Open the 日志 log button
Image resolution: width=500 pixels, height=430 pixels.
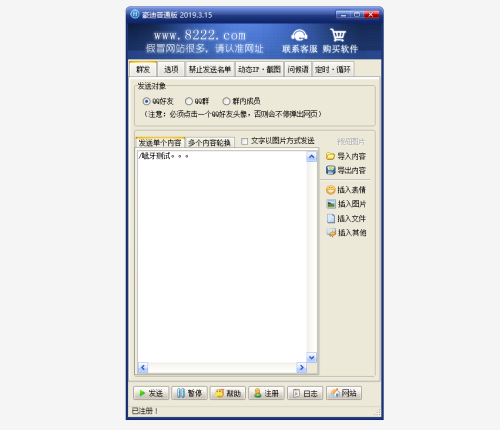[x=305, y=393]
